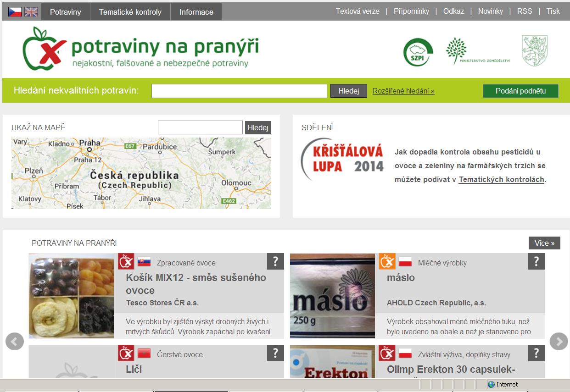The width and height of the screenshot is (570, 392).
Task: Open Liči product title
Action: click(x=134, y=369)
